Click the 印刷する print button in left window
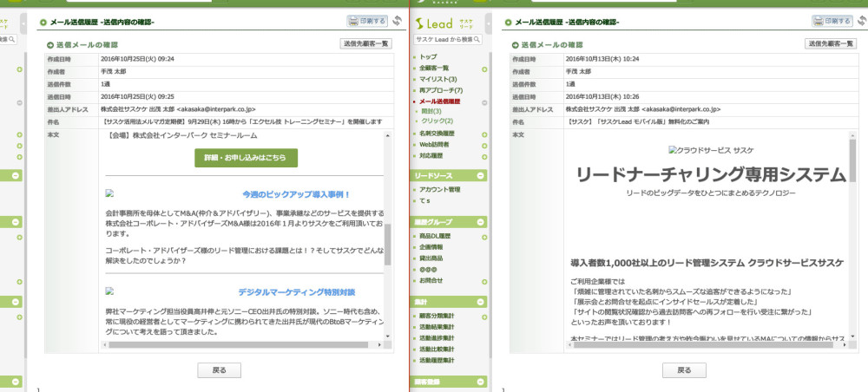This screenshot has width=868, height=392. pos(367,21)
